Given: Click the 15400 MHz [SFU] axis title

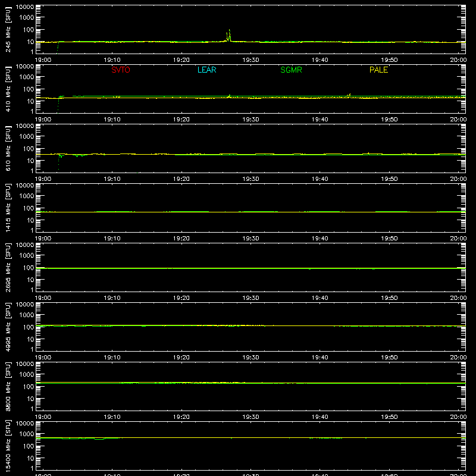Looking at the screenshot, I should 8,446.
